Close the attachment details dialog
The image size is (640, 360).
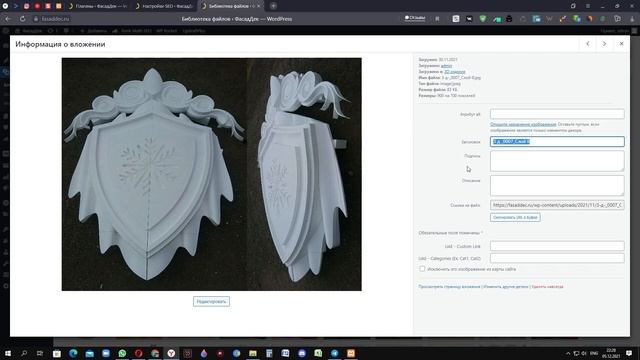click(621, 44)
